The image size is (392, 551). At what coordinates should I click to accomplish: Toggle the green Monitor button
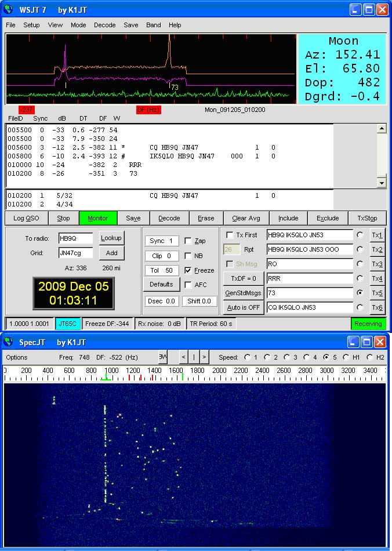point(98,218)
